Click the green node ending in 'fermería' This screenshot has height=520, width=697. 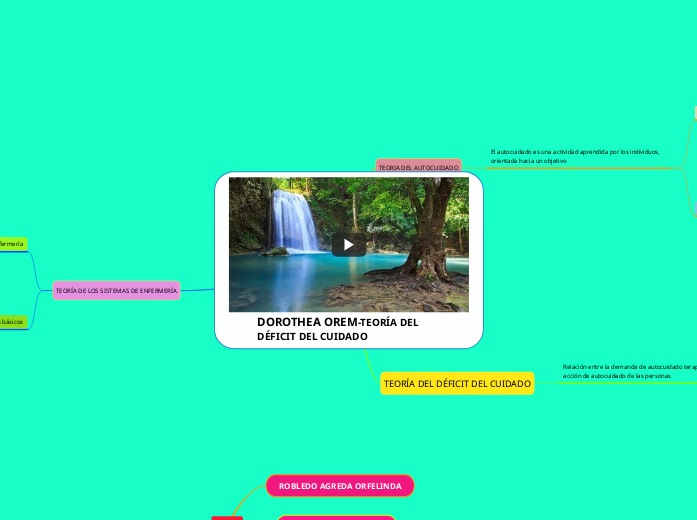coord(12,243)
